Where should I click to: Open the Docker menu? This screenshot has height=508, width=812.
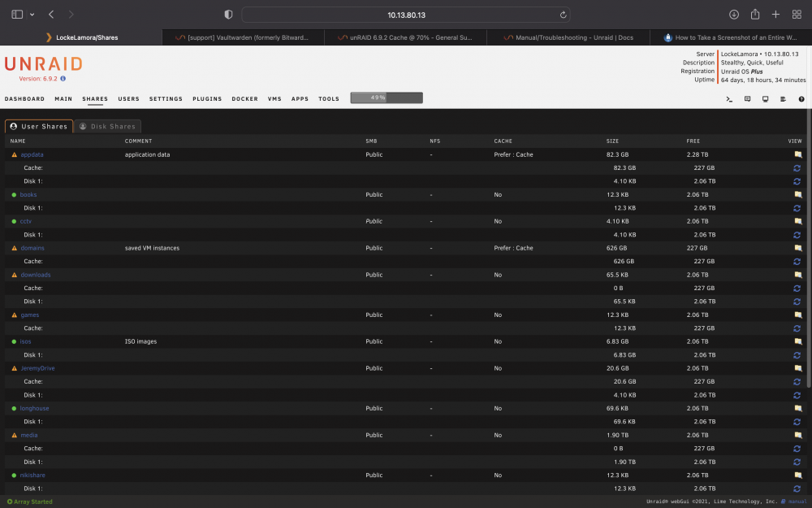[245, 98]
